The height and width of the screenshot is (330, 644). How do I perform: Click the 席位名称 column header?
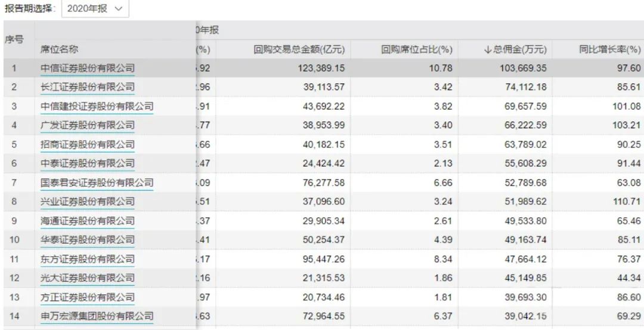[59, 49]
